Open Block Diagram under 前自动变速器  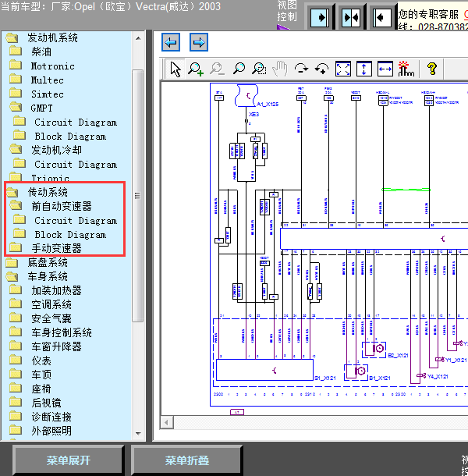click(x=70, y=235)
